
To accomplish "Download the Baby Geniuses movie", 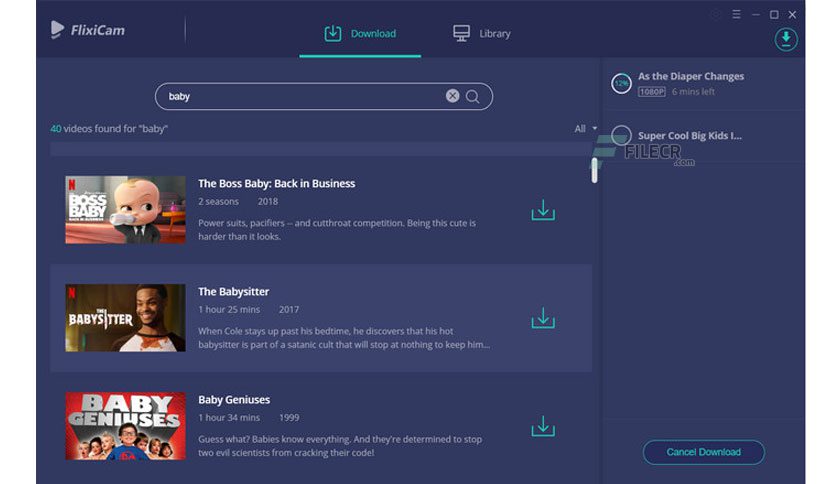I will coord(543,426).
